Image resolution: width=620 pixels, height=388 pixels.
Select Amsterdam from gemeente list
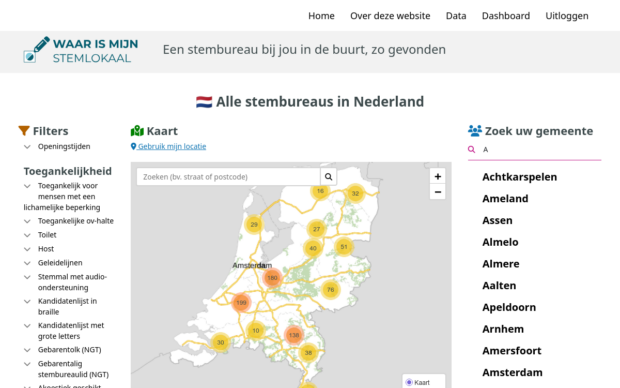[512, 373]
